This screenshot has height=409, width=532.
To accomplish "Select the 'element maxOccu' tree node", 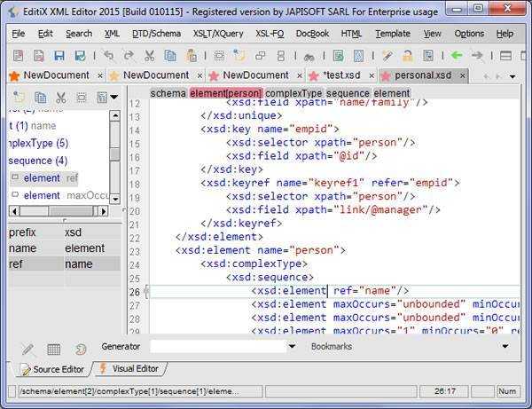I will click(60, 195).
